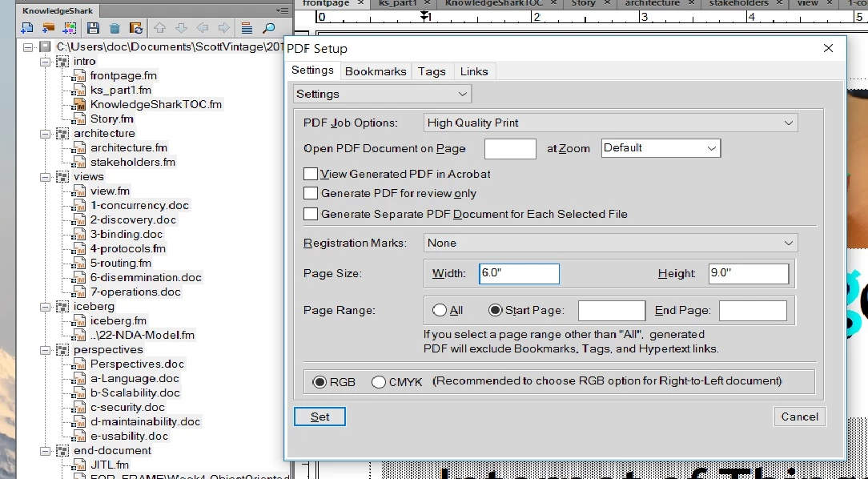The image size is (868, 479).
Task: Save the book with the floppy disk icon
Action: [x=93, y=28]
